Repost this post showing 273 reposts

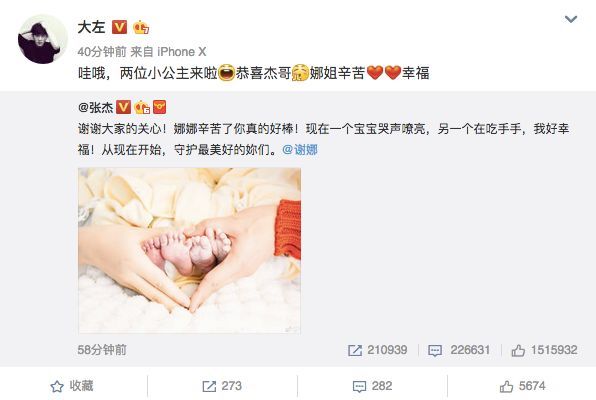222,386
